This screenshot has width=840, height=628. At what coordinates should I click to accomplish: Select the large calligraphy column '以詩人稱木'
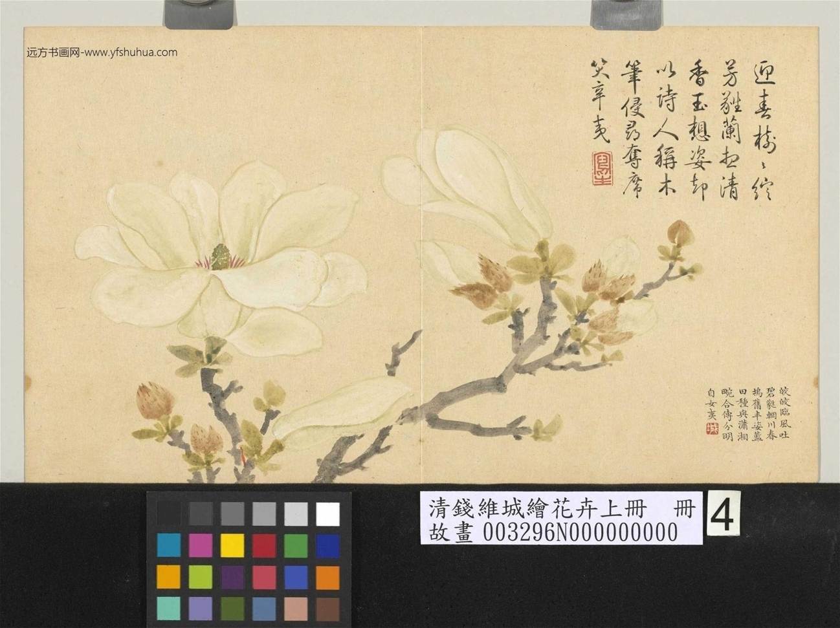coord(666,129)
